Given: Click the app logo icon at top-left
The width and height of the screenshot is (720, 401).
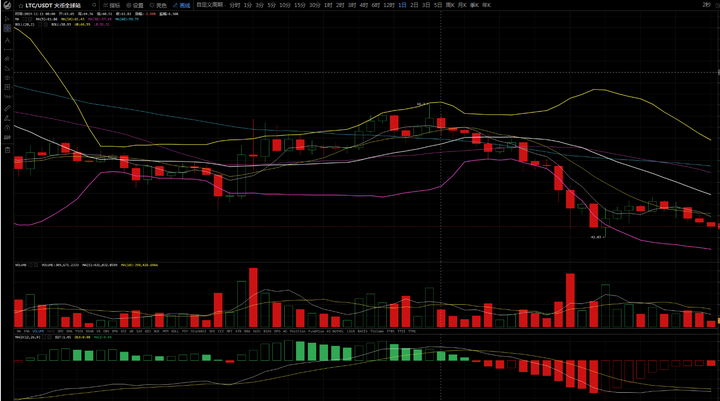Looking at the screenshot, I should point(7,5).
